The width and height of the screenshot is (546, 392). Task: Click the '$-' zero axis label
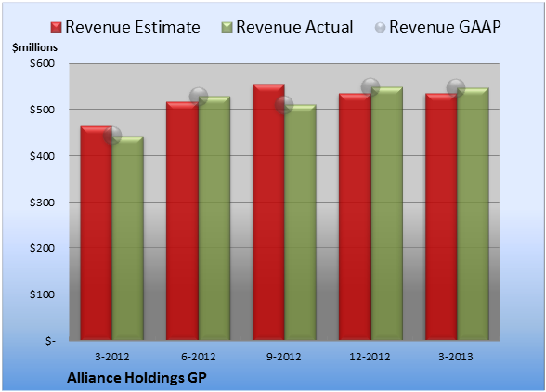[x=50, y=341]
